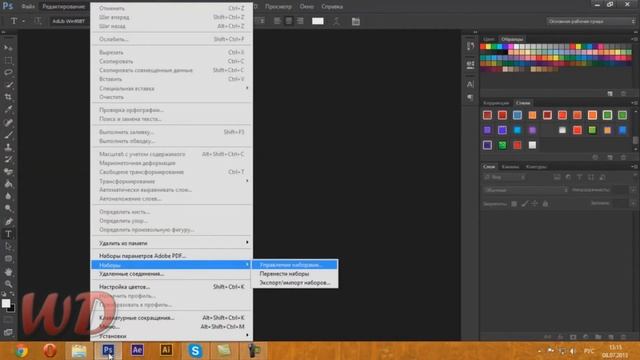640x360 pixels.
Task: Select the Brush tool
Action: coord(8,134)
